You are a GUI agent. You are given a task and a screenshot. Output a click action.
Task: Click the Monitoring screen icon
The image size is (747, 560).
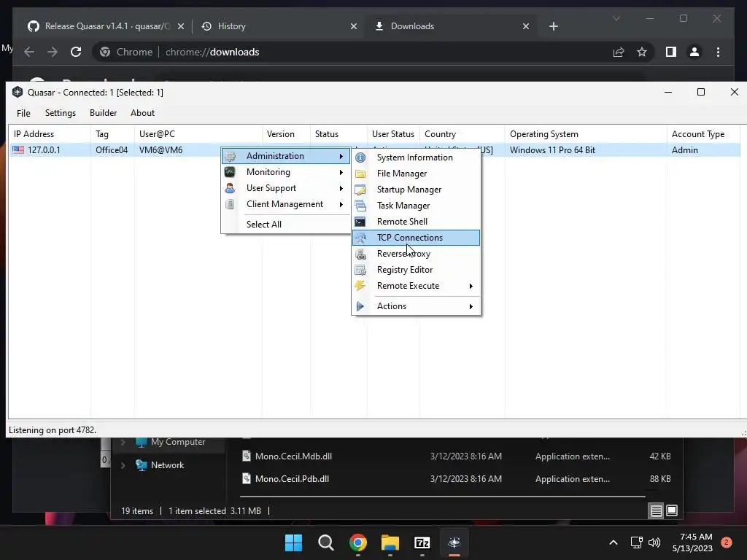[x=230, y=172]
